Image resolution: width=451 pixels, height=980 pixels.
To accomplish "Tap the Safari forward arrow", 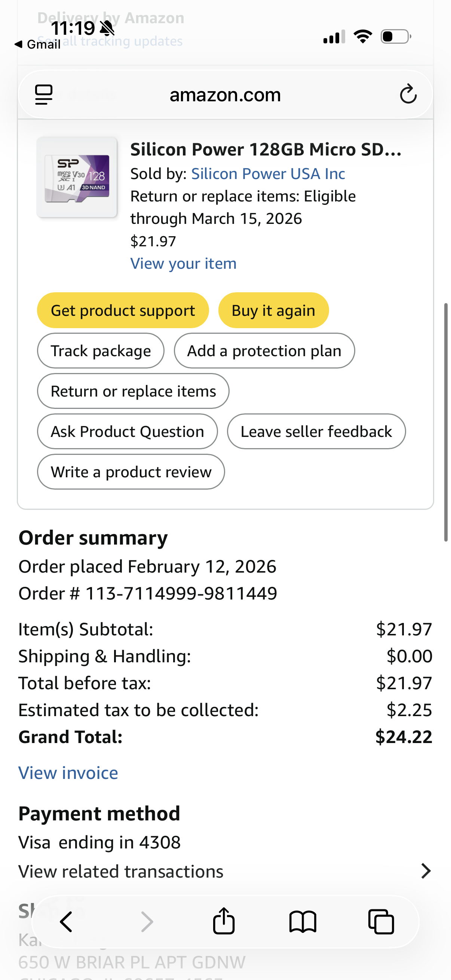I will tap(147, 921).
